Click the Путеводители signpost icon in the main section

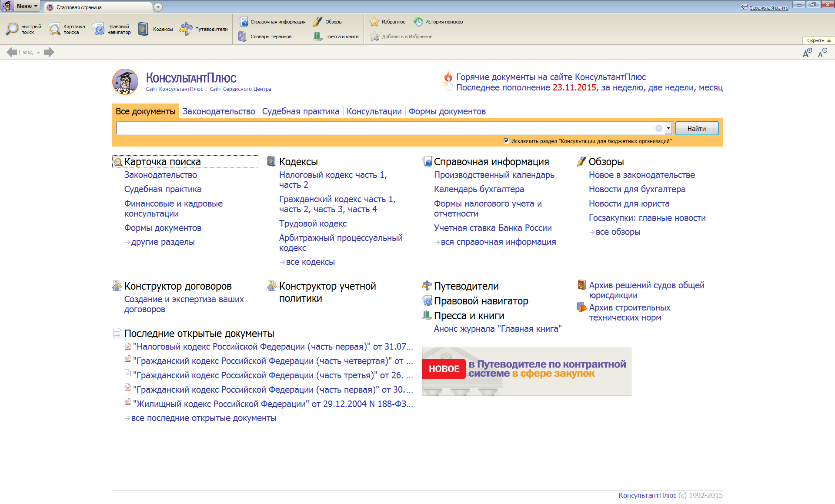click(427, 286)
